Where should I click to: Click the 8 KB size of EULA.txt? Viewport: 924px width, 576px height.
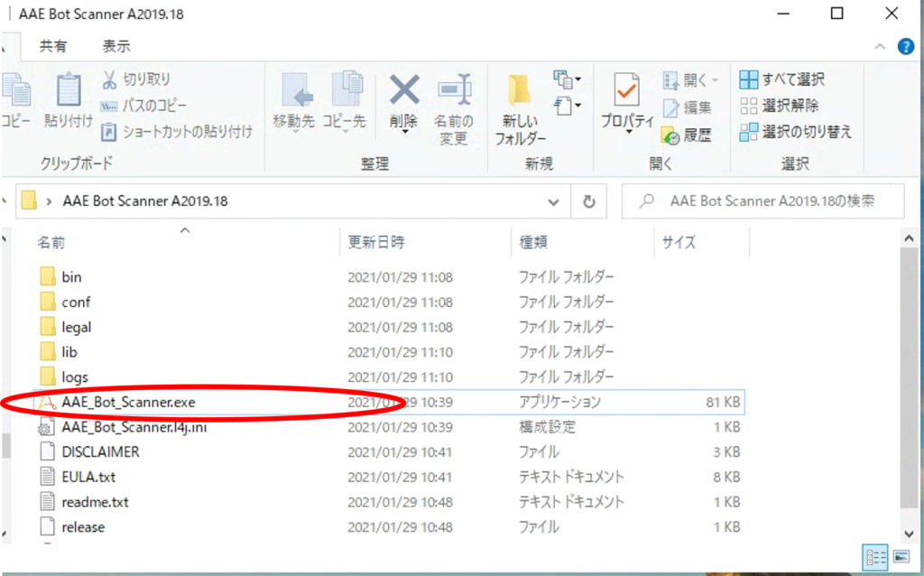726,477
